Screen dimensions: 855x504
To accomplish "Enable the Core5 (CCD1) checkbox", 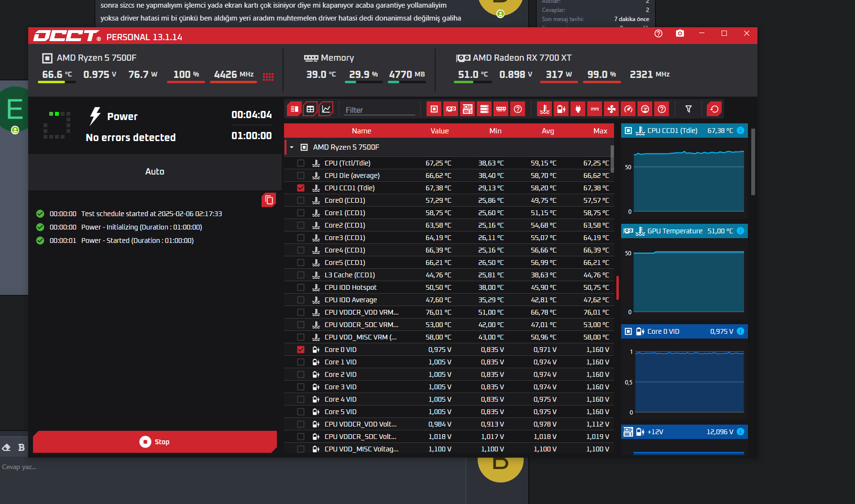I will tap(301, 263).
